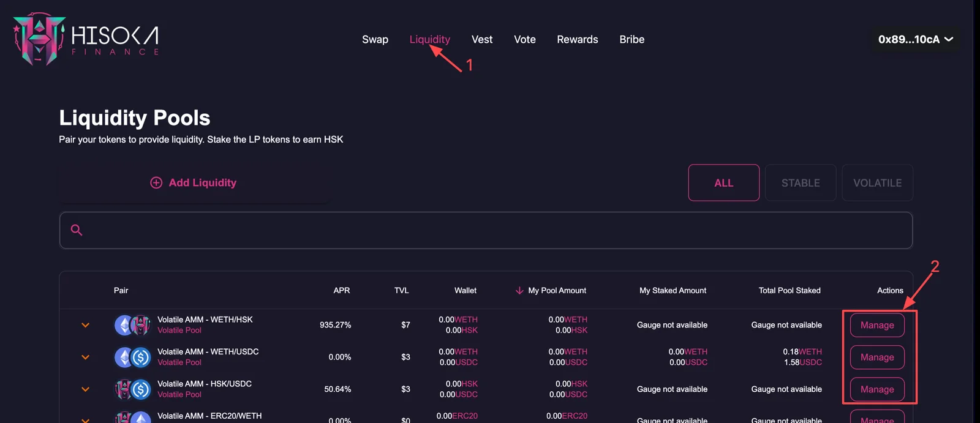Click the Hisoka Finance logo
Screen dimensions: 980x423
[86, 39]
